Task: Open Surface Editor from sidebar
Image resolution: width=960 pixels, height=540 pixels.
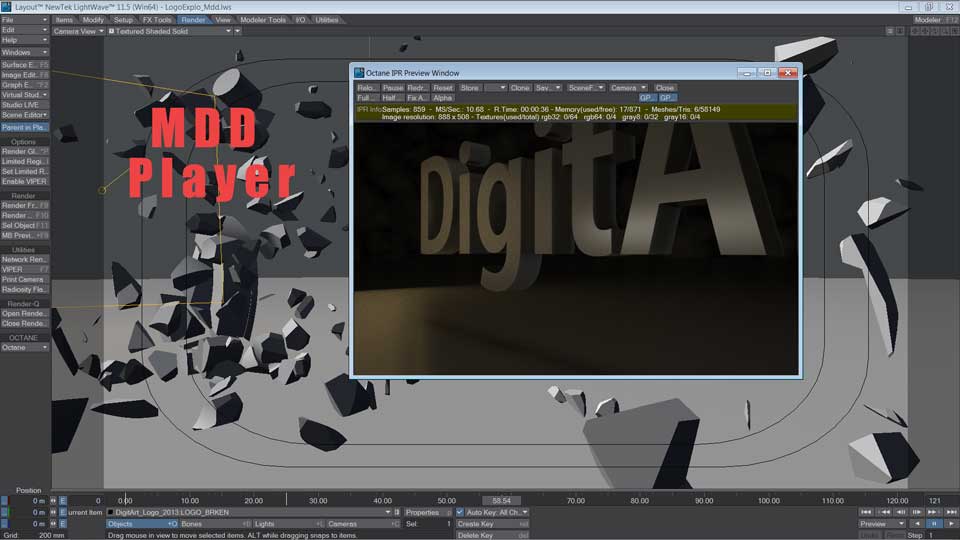Action: point(24,65)
